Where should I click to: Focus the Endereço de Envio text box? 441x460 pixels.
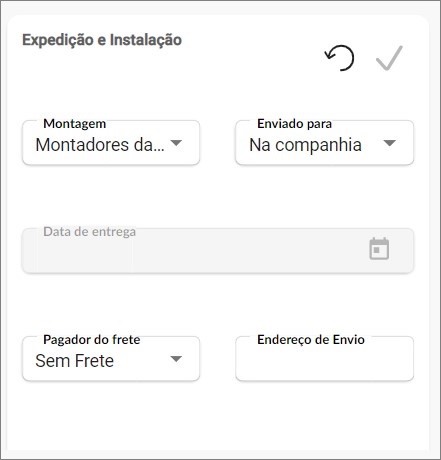pos(324,359)
